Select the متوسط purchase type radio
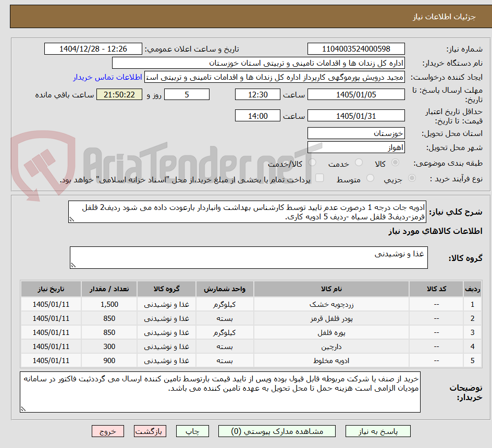492x448 pixels. 370,178
